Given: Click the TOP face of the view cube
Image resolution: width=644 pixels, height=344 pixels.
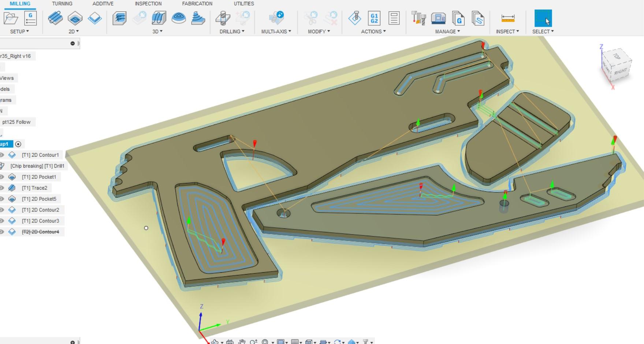Looking at the screenshot, I should [617, 56].
